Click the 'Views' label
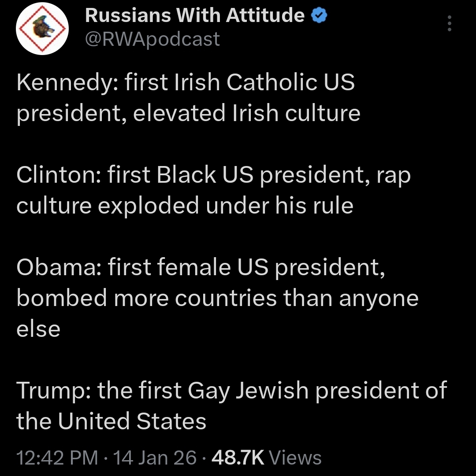 (295, 458)
